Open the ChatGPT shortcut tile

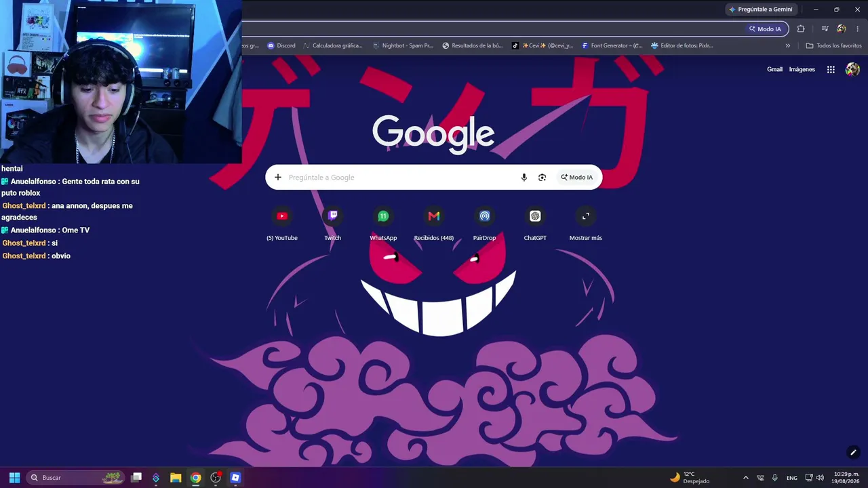[535, 224]
